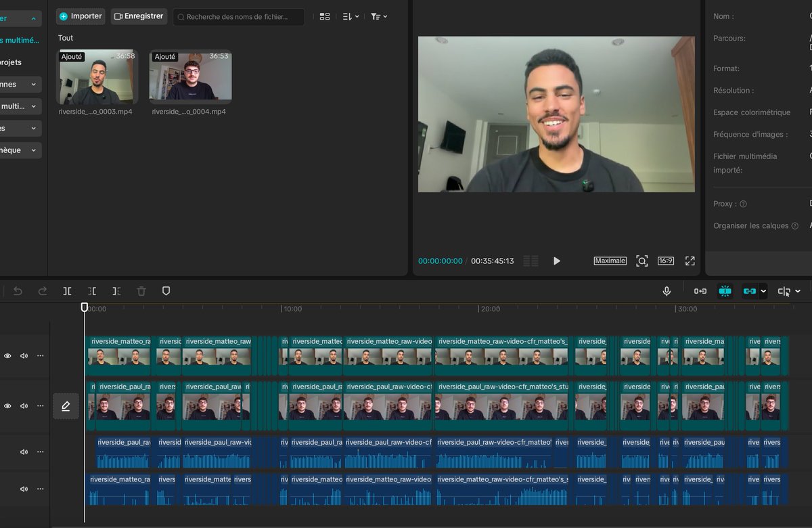Toggle auto snapping in timeline
This screenshot has width=812, height=528.
(x=725, y=291)
